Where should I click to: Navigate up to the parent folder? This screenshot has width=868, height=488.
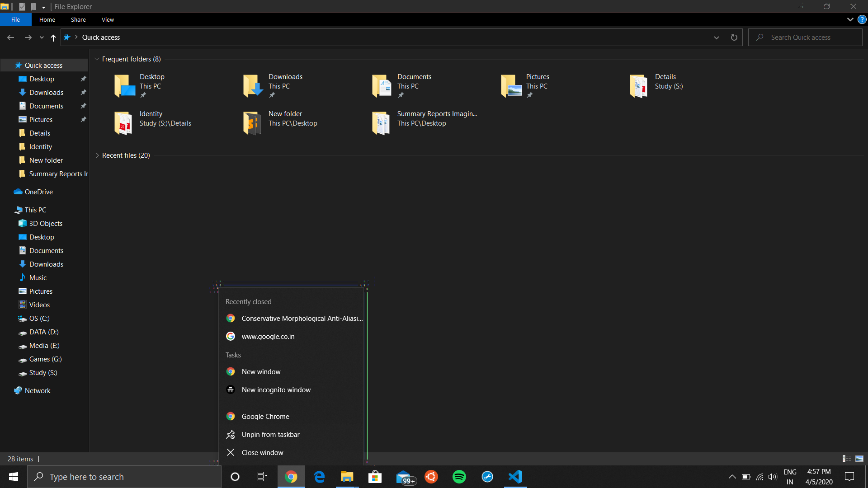(x=53, y=38)
